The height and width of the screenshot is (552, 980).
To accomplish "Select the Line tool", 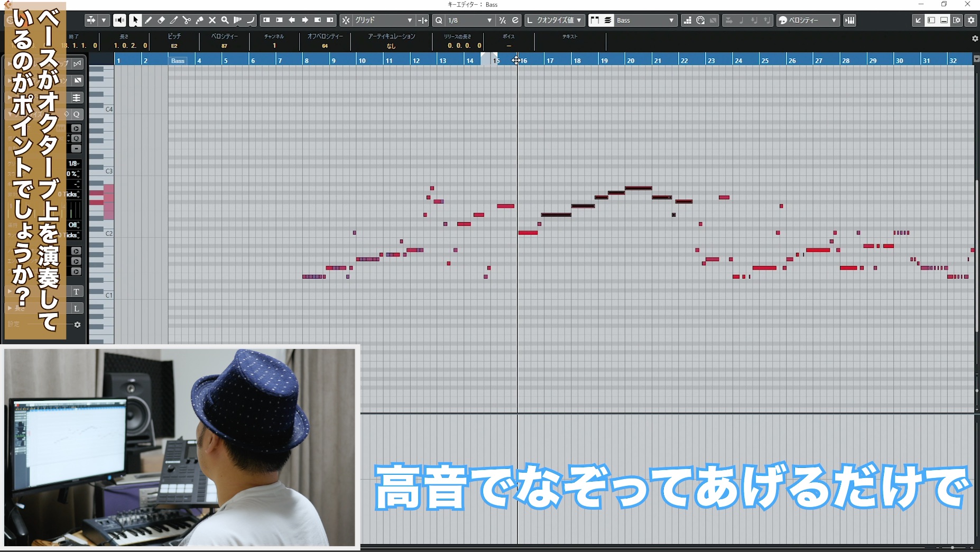I will click(250, 20).
